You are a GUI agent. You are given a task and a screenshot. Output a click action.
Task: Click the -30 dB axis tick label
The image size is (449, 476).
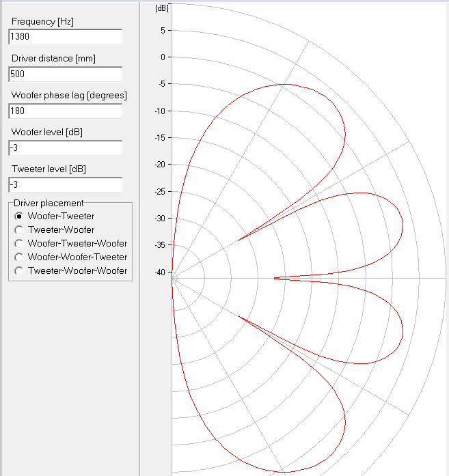pos(160,219)
